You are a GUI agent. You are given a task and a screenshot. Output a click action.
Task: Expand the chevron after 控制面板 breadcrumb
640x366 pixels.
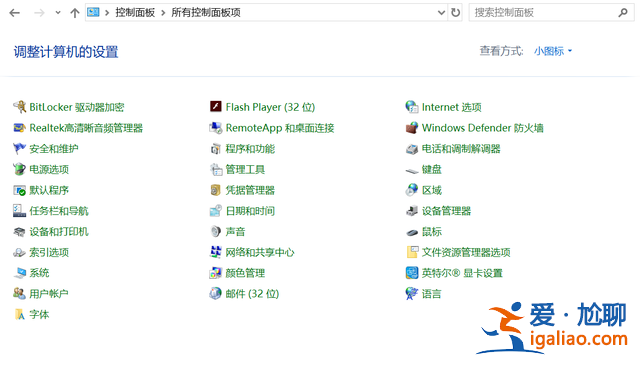[x=163, y=13]
